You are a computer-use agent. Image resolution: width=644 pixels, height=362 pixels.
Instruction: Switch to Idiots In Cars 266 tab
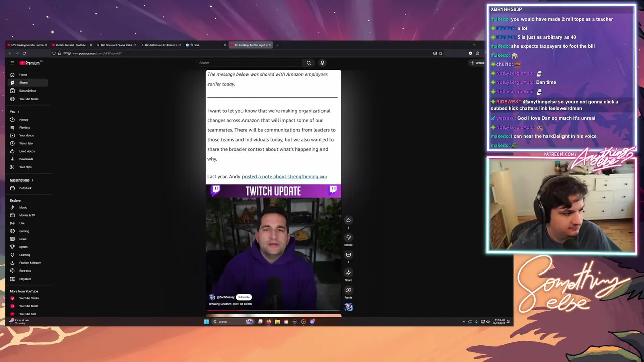(x=71, y=45)
